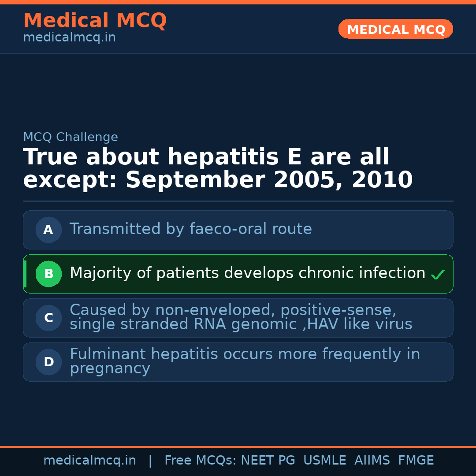Select answer 'Transmitted by faeco-oral route'

click(191, 229)
